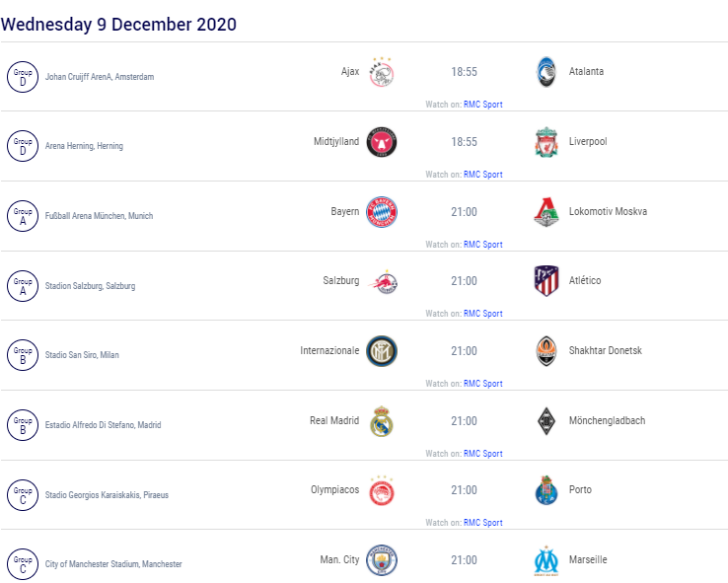Click the Ajax club crest
Image resolution: width=728 pixels, height=583 pixels.
pyautogui.click(x=381, y=72)
